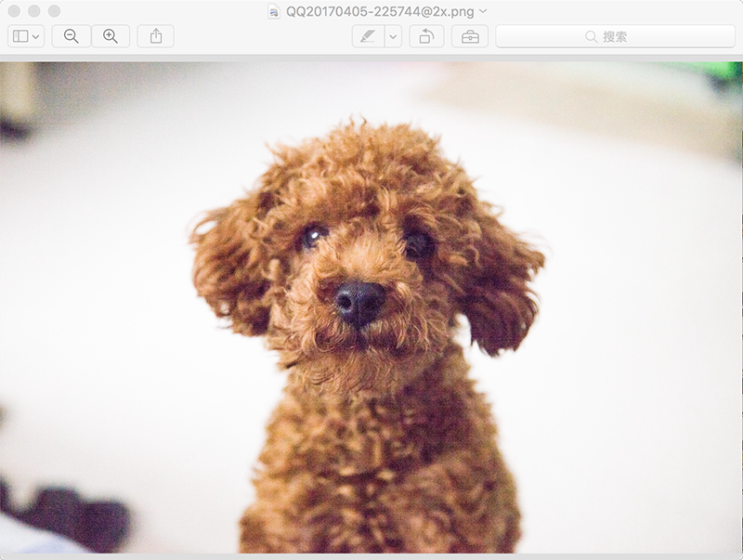Viewport: 743px width, 560px height.
Task: Expand the title chevron next to filename
Action: coord(483,11)
